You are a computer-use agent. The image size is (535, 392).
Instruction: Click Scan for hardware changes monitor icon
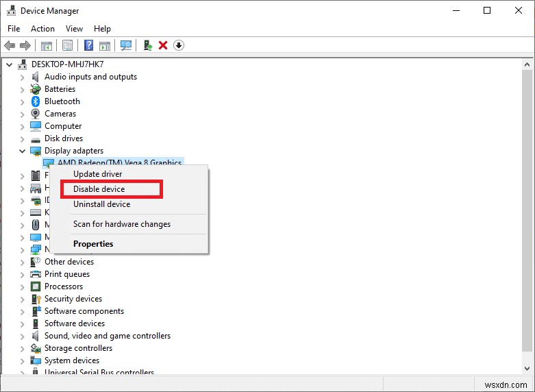125,45
